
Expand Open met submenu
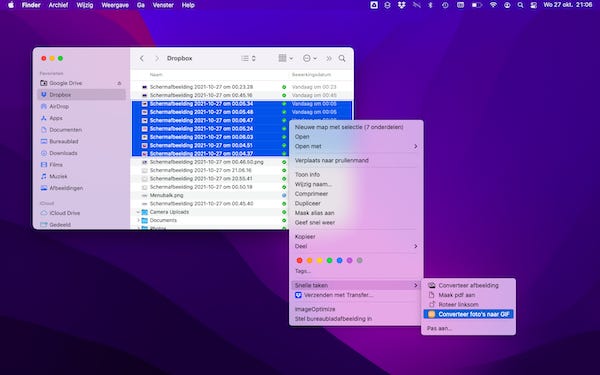356,146
